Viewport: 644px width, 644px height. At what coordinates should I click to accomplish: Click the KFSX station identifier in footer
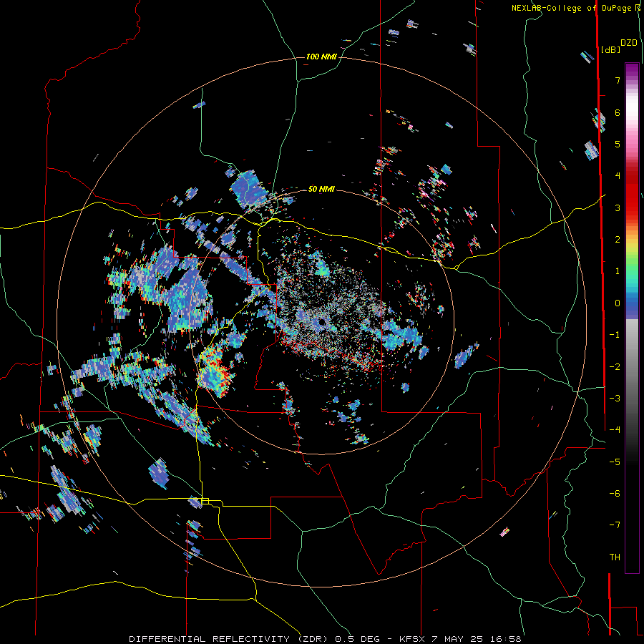[x=413, y=639]
